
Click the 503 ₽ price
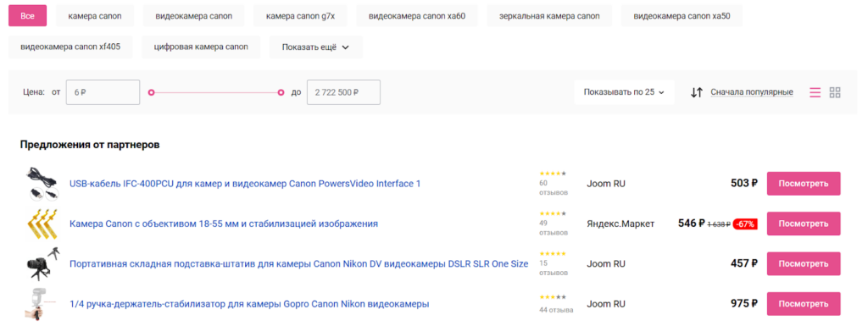744,184
